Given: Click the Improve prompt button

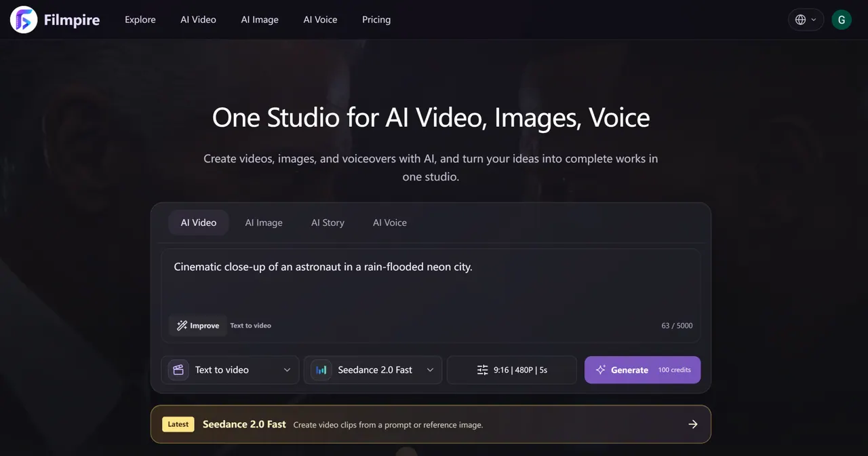Looking at the screenshot, I should click(x=198, y=326).
